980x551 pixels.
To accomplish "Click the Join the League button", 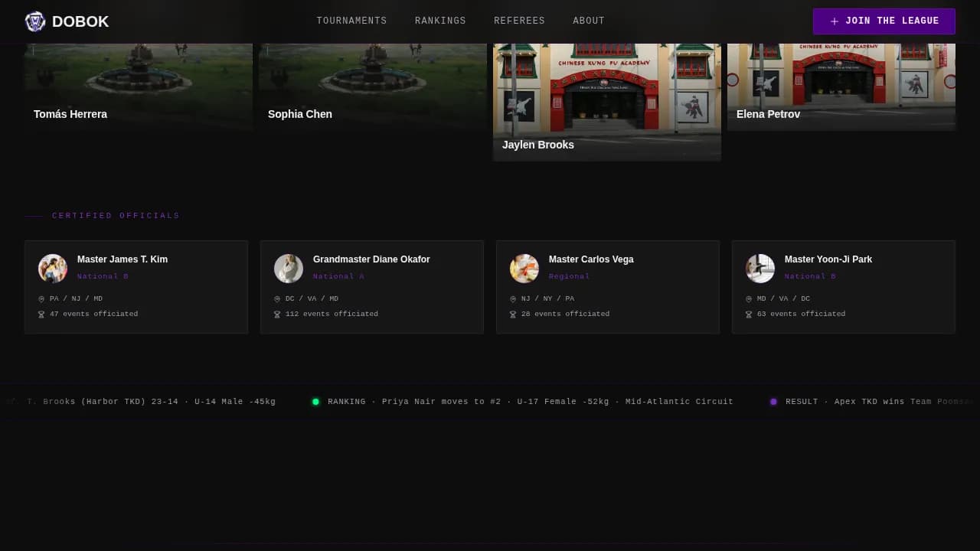I will (884, 21).
